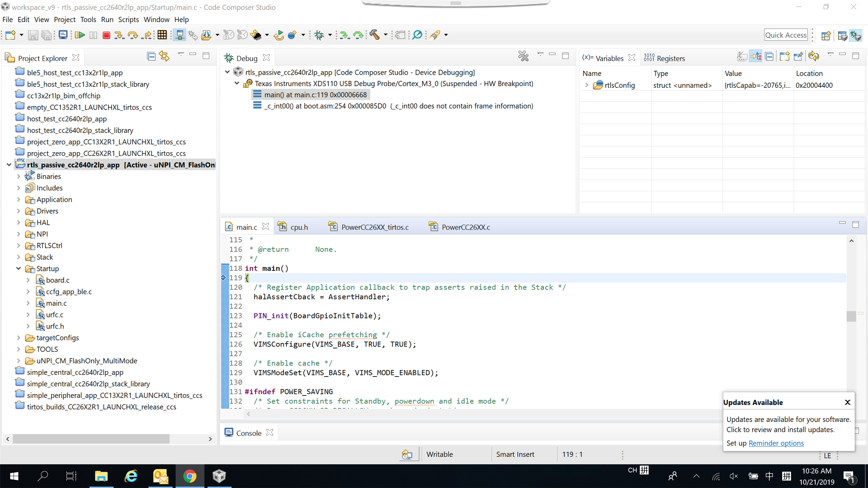Open the Scripts menu
Viewport: 868px width, 488px height.
(x=128, y=19)
